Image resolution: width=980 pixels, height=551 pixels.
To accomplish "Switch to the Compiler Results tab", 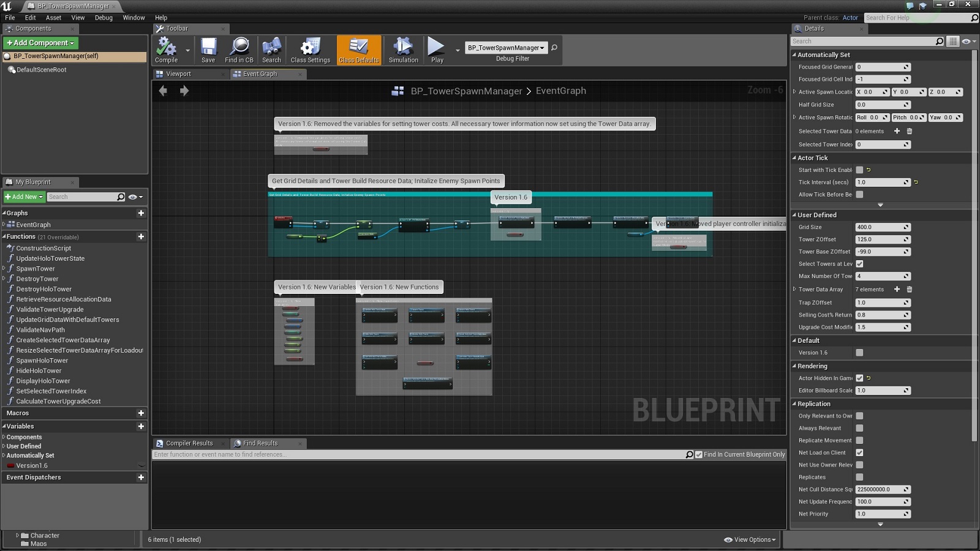I will tap(189, 443).
